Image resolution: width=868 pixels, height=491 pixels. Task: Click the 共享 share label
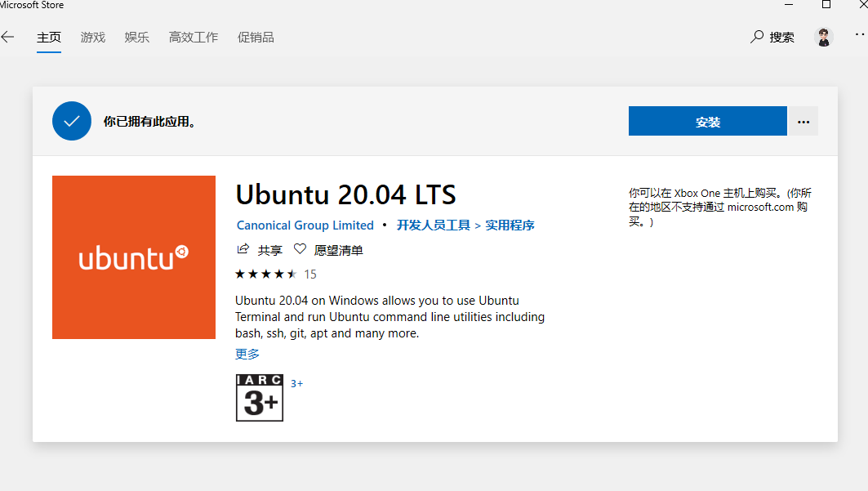click(x=270, y=250)
